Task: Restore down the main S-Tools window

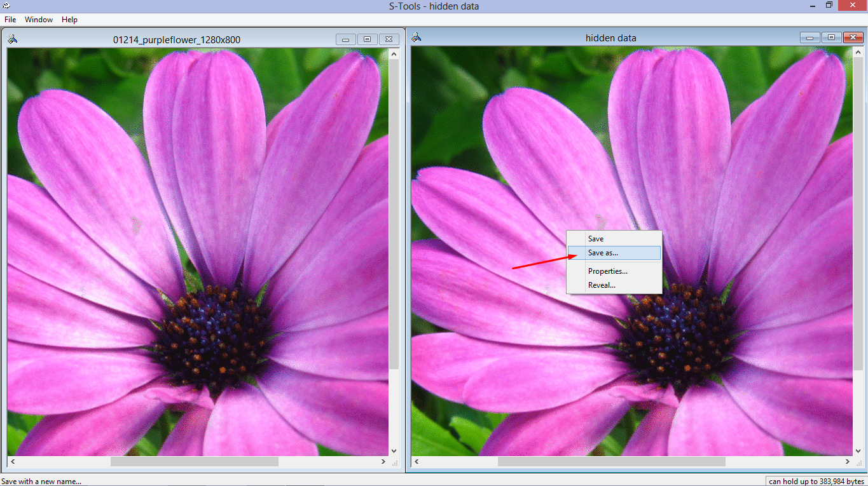Action: pyautogui.click(x=829, y=5)
